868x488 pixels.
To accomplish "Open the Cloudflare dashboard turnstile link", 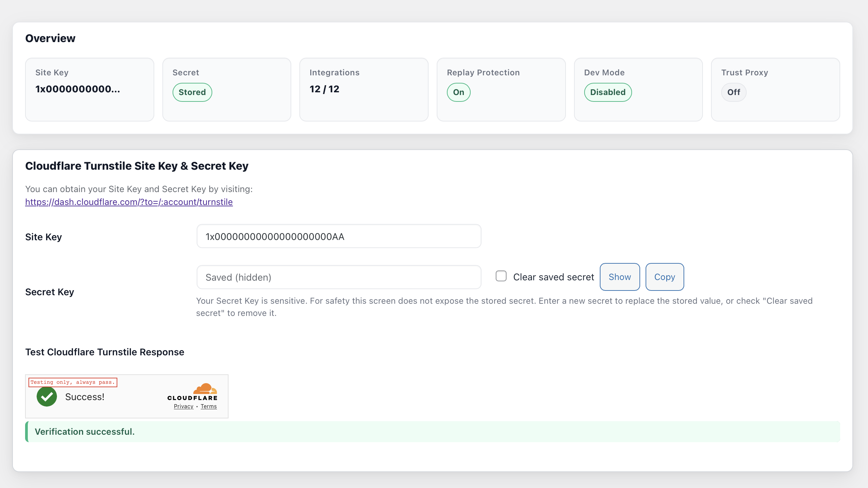I will [129, 202].
